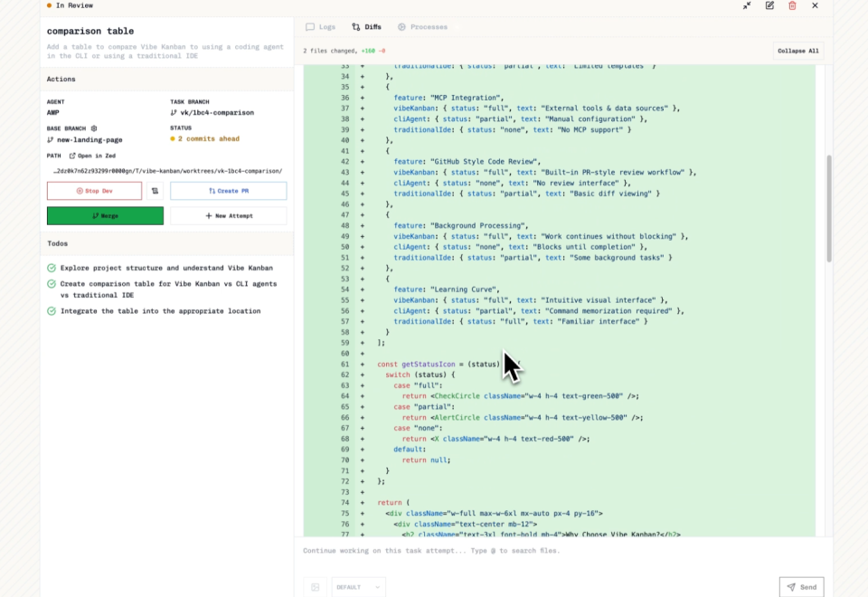The width and height of the screenshot is (868, 597).
Task: Open the edit task pencil icon
Action: (769, 5)
